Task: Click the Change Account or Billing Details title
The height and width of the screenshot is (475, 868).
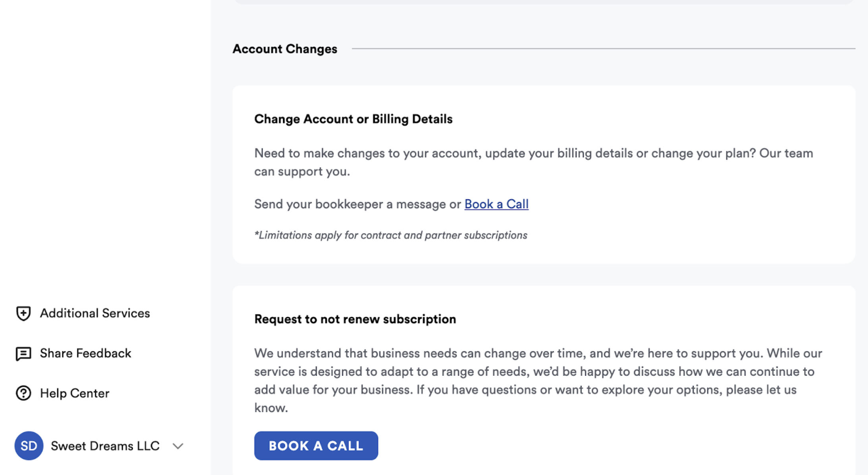Action: point(353,119)
